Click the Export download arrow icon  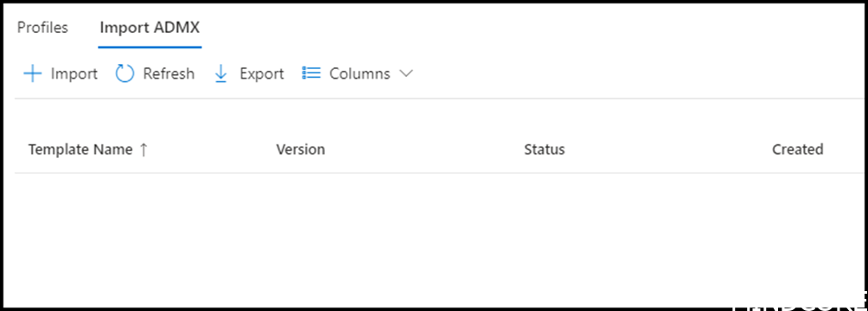click(x=220, y=73)
